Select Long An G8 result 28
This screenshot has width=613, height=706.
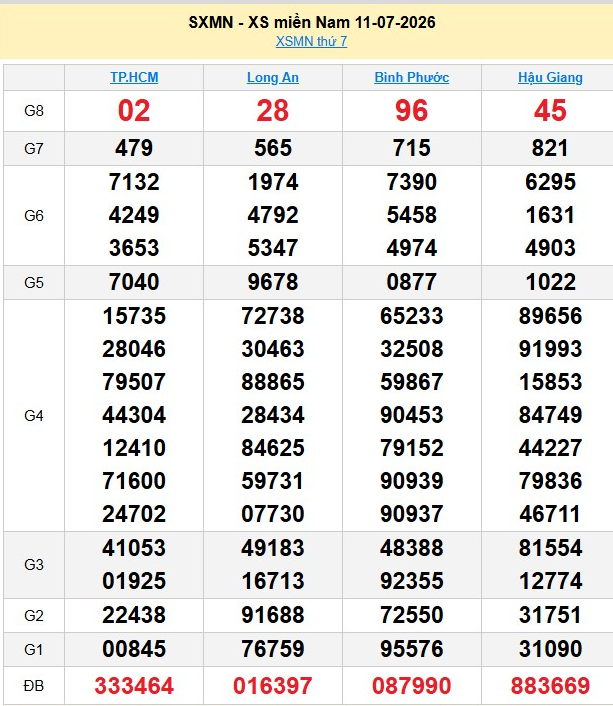click(273, 111)
